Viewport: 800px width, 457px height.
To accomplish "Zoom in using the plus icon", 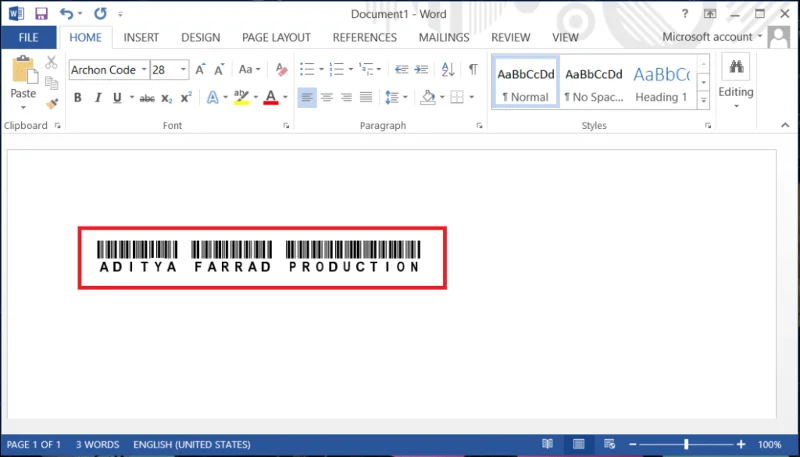I will click(x=741, y=445).
